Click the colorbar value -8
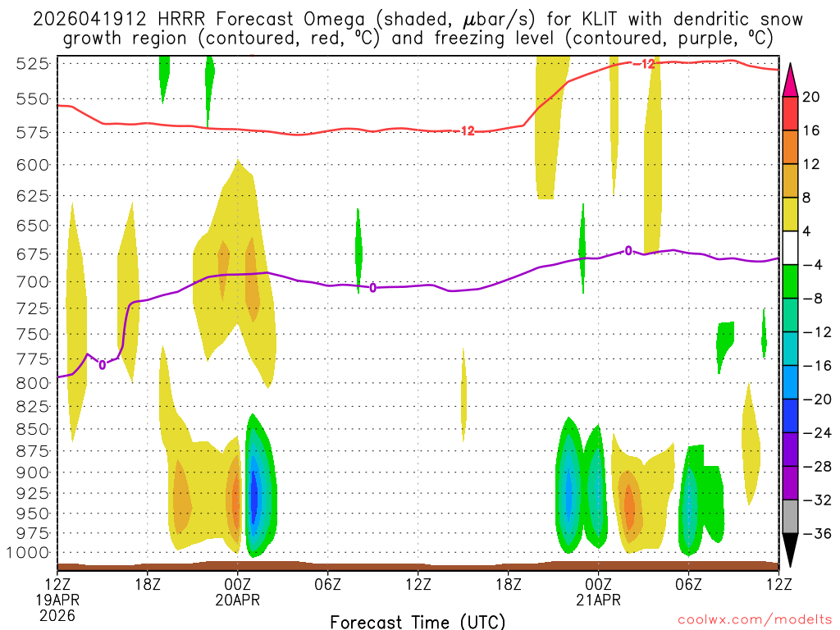Image resolution: width=840 pixels, height=630 pixels. click(813, 299)
